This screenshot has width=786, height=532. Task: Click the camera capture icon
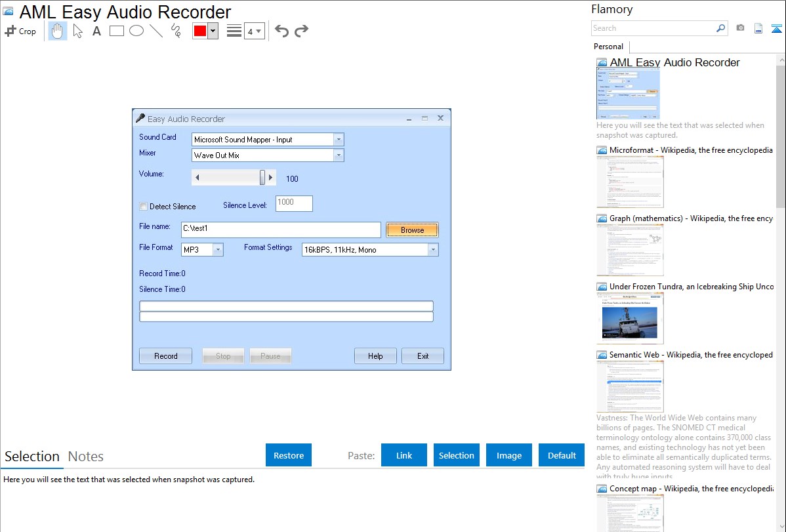(740, 28)
